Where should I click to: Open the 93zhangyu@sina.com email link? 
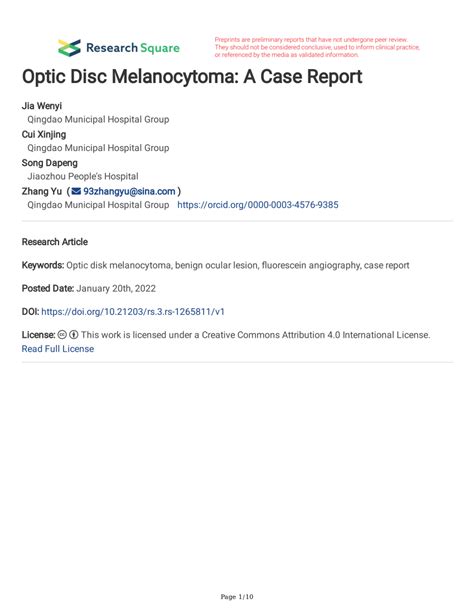coord(129,191)
